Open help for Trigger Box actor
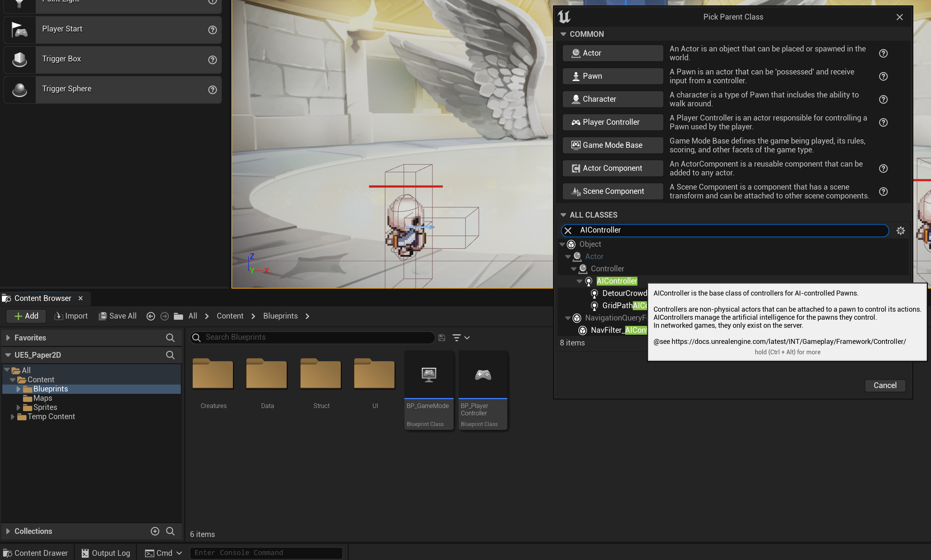 212,59
